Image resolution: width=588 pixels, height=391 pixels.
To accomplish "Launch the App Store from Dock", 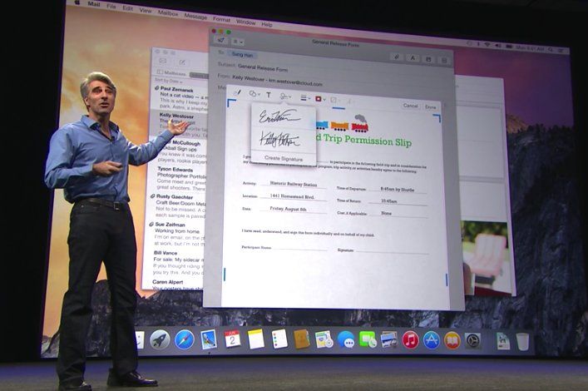I will pyautogui.click(x=431, y=339).
